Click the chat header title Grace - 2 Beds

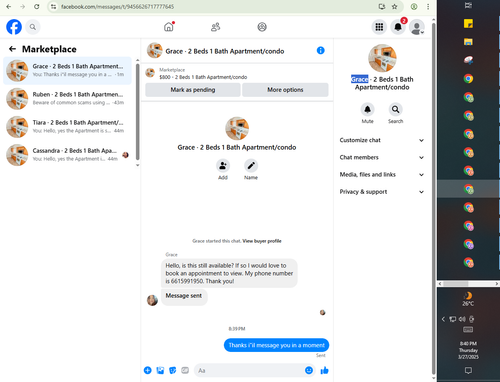pyautogui.click(x=225, y=51)
